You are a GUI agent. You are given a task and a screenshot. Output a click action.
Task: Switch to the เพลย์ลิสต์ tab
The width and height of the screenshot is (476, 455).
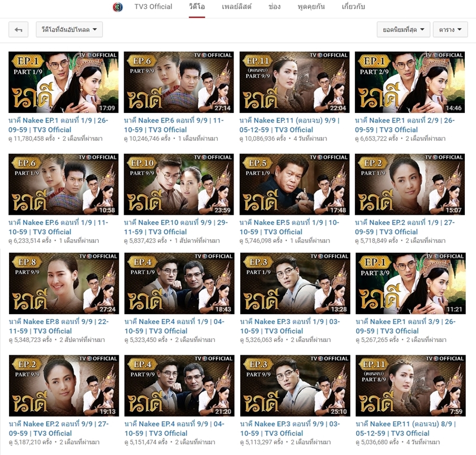click(x=237, y=7)
